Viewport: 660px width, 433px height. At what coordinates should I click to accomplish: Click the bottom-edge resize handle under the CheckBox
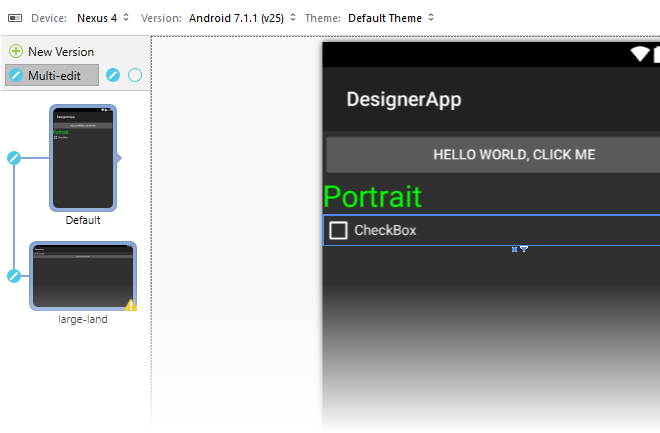coord(514,250)
